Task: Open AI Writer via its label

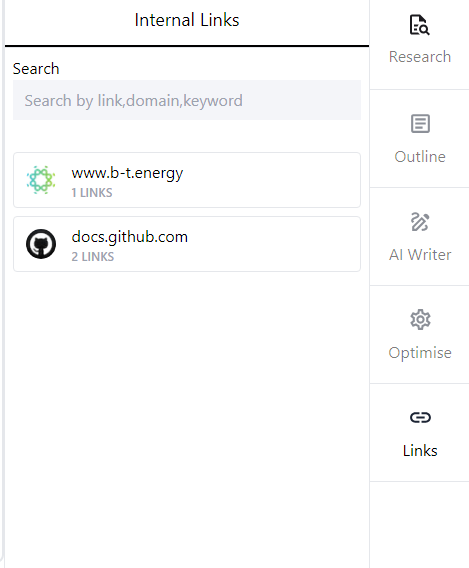Action: click(x=420, y=255)
